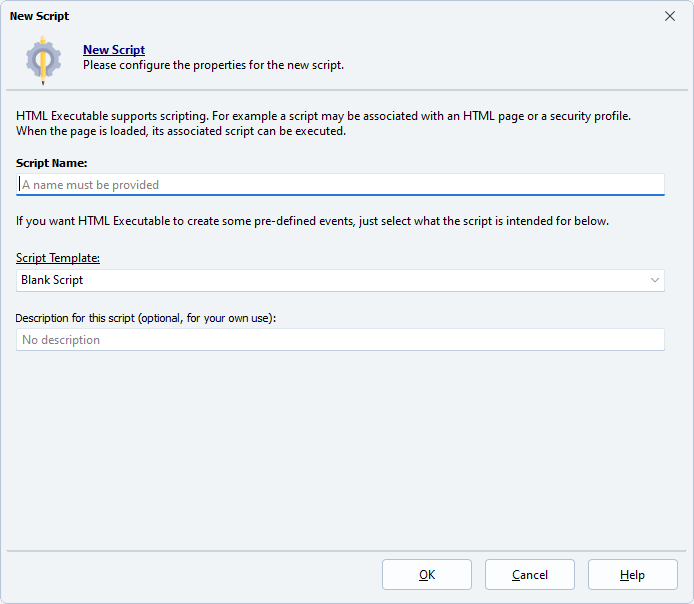Screen dimensions: 694x604
Task: Click the underlined Script Template label
Action: pyautogui.click(x=58, y=258)
